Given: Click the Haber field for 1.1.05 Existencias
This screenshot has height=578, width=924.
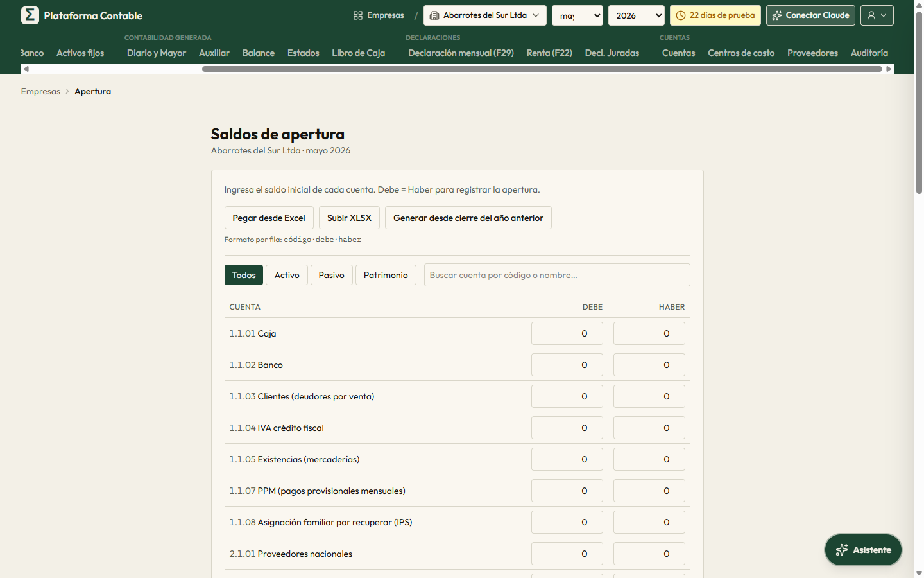Looking at the screenshot, I should (x=649, y=459).
